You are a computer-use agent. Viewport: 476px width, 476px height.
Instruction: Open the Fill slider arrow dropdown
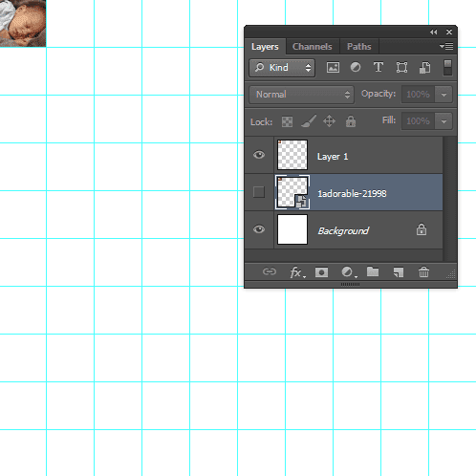[x=444, y=121]
